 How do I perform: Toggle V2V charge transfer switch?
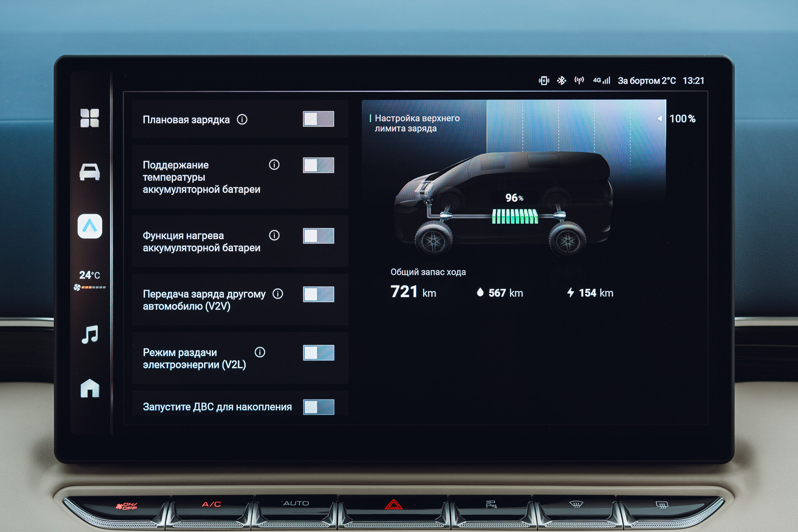click(318, 294)
